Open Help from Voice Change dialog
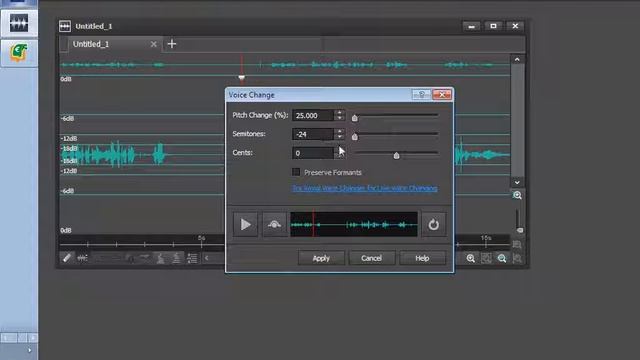 click(422, 258)
